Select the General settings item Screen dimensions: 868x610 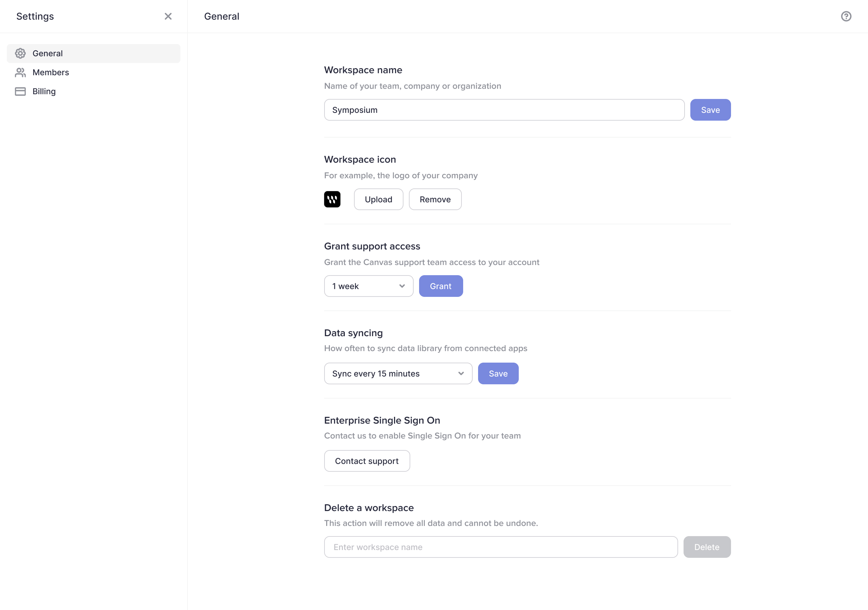point(47,53)
